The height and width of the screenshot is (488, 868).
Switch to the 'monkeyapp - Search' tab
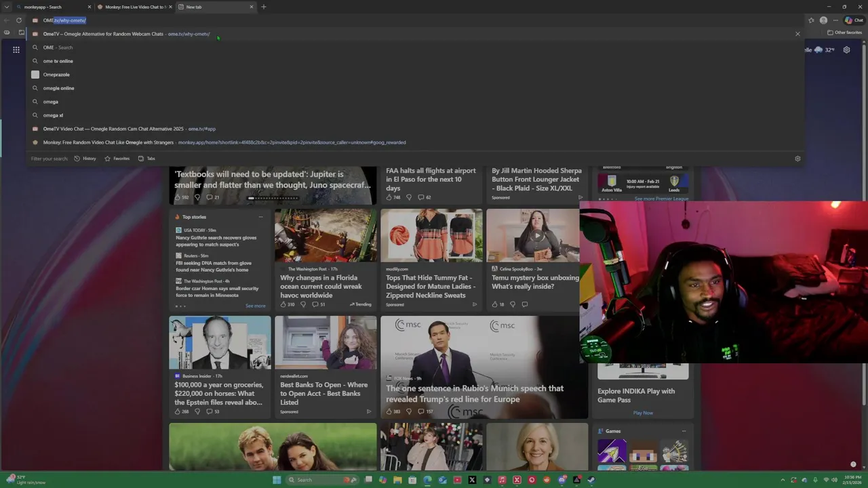pos(54,7)
